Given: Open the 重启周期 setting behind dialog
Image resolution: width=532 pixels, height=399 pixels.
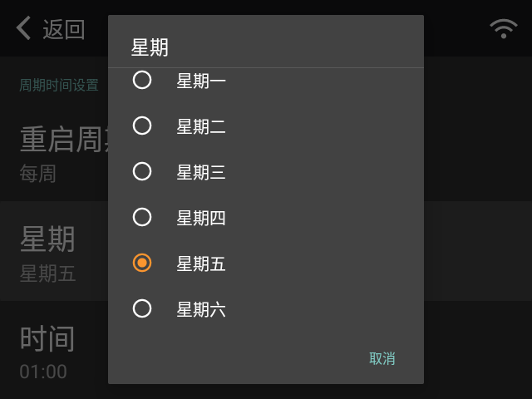Looking at the screenshot, I should (54, 153).
